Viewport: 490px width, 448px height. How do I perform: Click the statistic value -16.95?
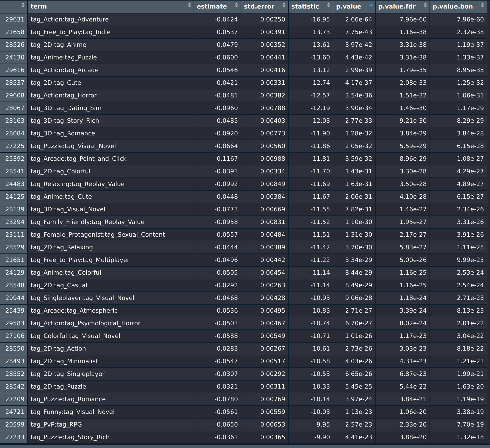tap(320, 20)
